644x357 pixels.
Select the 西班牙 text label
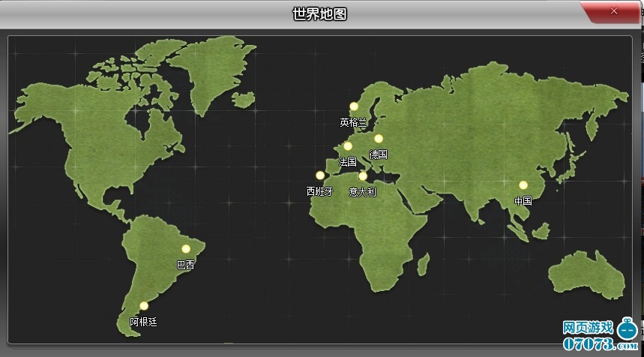pyautogui.click(x=320, y=191)
